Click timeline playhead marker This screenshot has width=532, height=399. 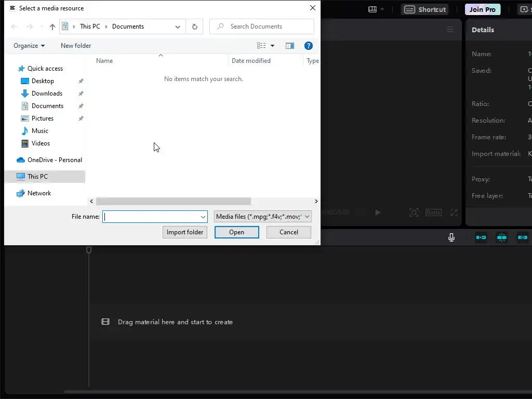pos(89,250)
